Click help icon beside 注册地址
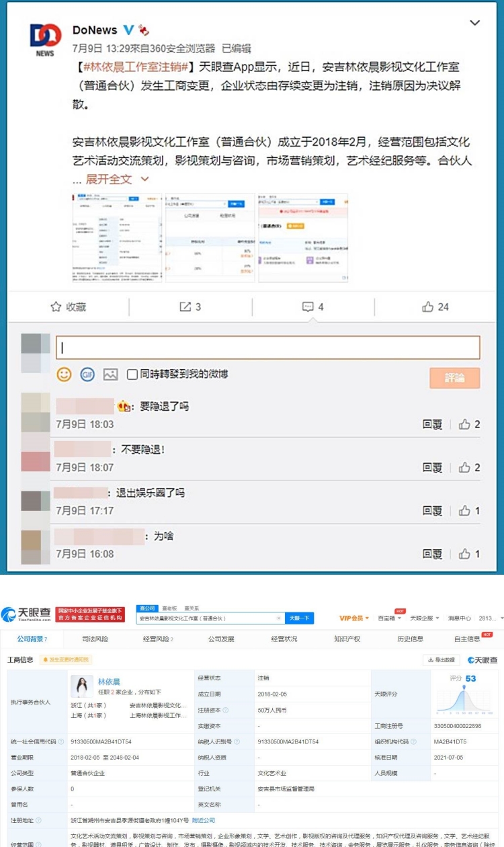Image resolution: width=504 pixels, height=847 pixels. tap(38, 820)
